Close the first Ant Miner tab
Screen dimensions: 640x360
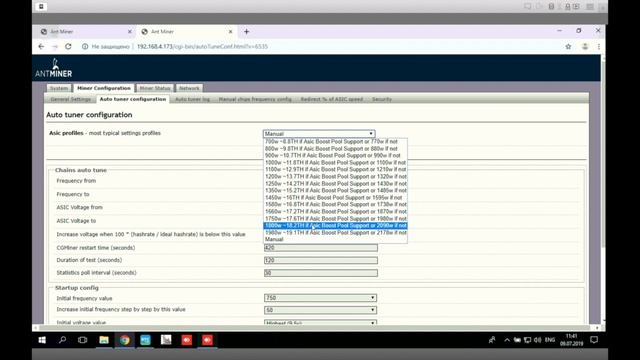click(130, 31)
